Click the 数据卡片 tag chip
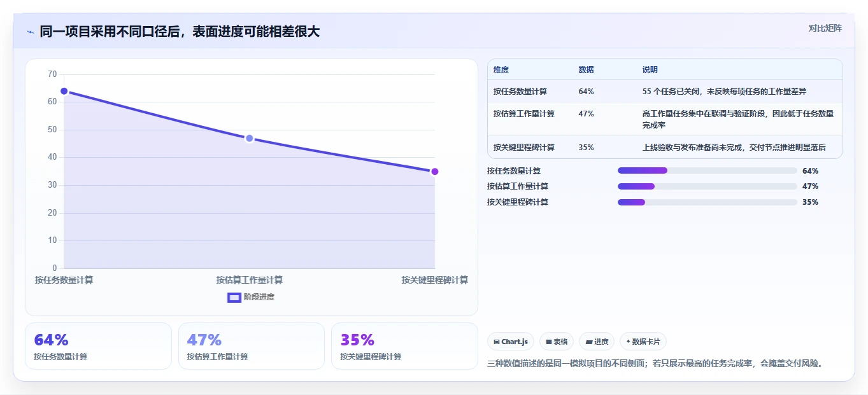This screenshot has height=395, width=868. (643, 342)
